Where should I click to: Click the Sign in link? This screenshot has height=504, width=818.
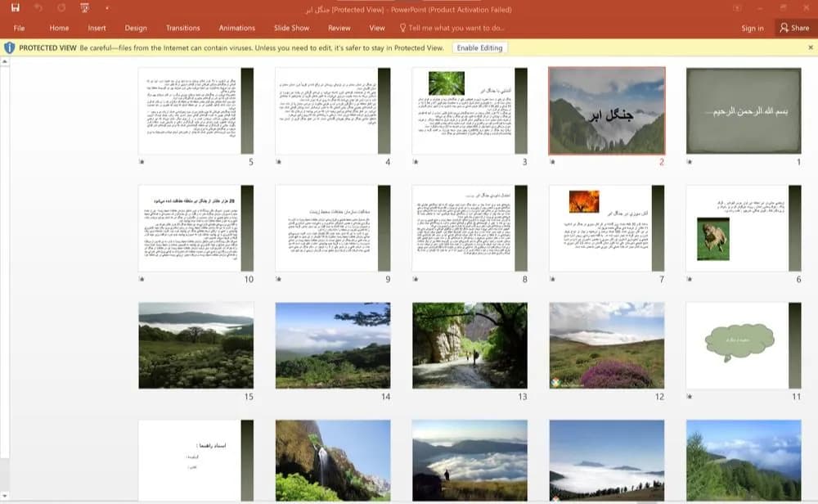753,28
